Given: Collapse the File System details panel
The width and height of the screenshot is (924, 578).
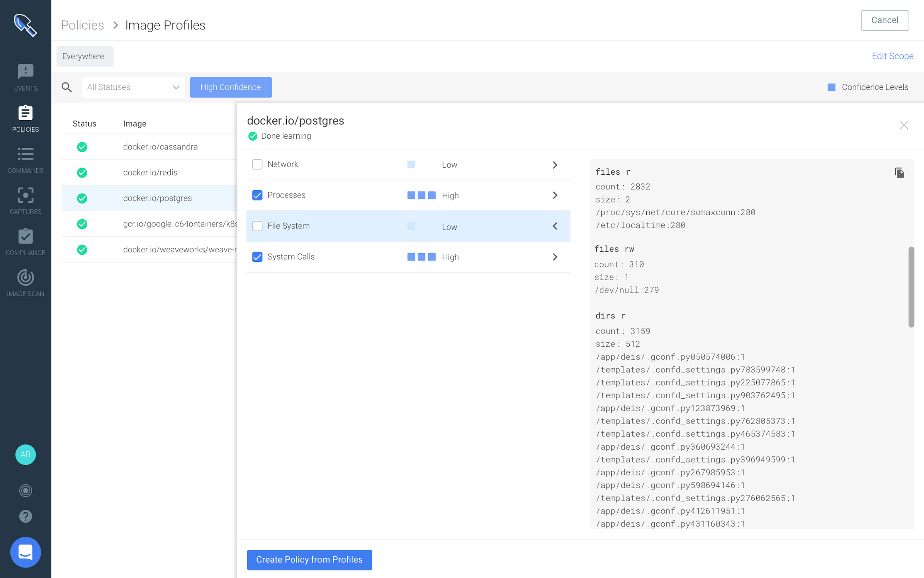Looking at the screenshot, I should pyautogui.click(x=555, y=226).
